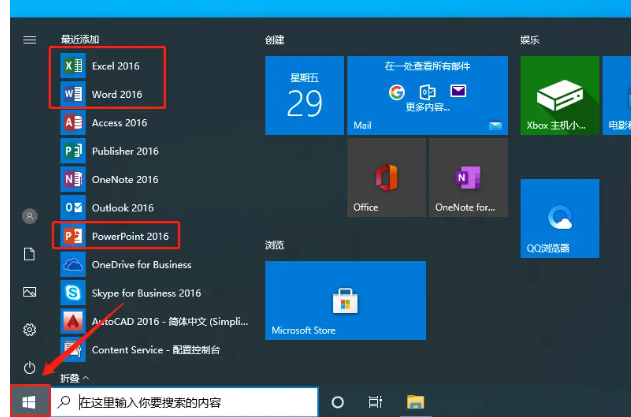Screen dimensions: 631x417
Task: Open Task View on taskbar
Action: click(375, 402)
